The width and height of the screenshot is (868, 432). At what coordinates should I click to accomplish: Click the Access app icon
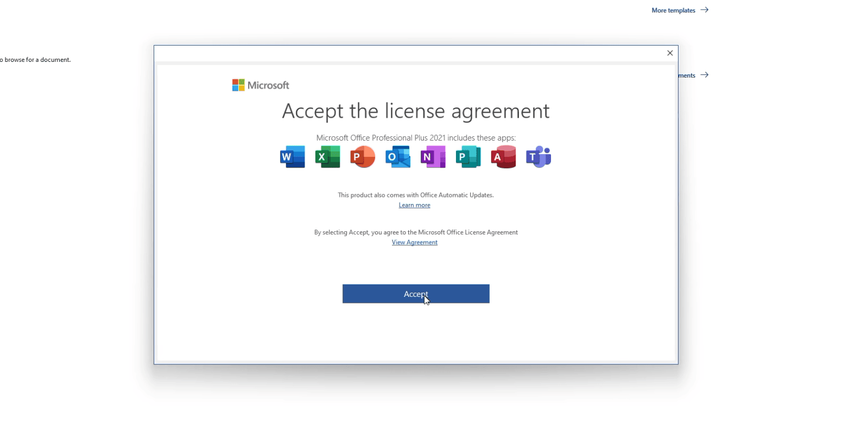click(503, 157)
